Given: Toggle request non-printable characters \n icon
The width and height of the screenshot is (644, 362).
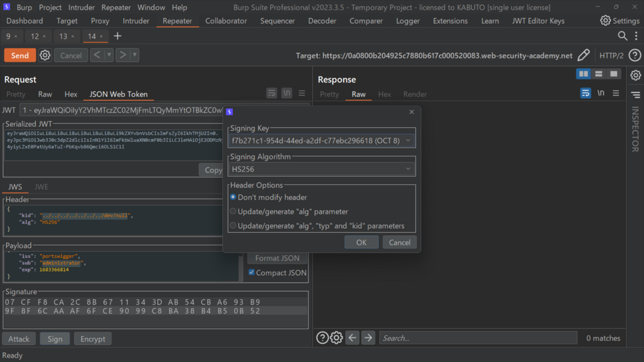Looking at the screenshot, I should pos(287,93).
